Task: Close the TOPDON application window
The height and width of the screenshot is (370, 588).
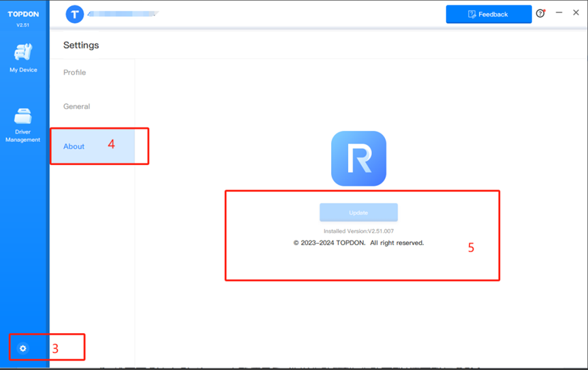Action: (576, 13)
